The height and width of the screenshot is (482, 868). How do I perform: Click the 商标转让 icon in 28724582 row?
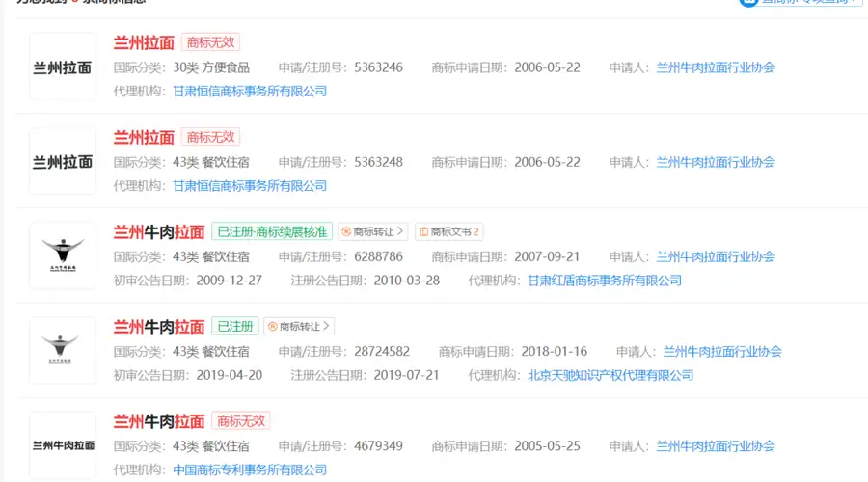[272, 327]
